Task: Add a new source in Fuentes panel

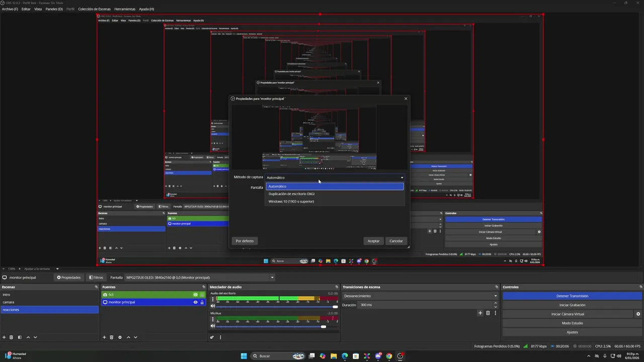Action: pos(104,337)
